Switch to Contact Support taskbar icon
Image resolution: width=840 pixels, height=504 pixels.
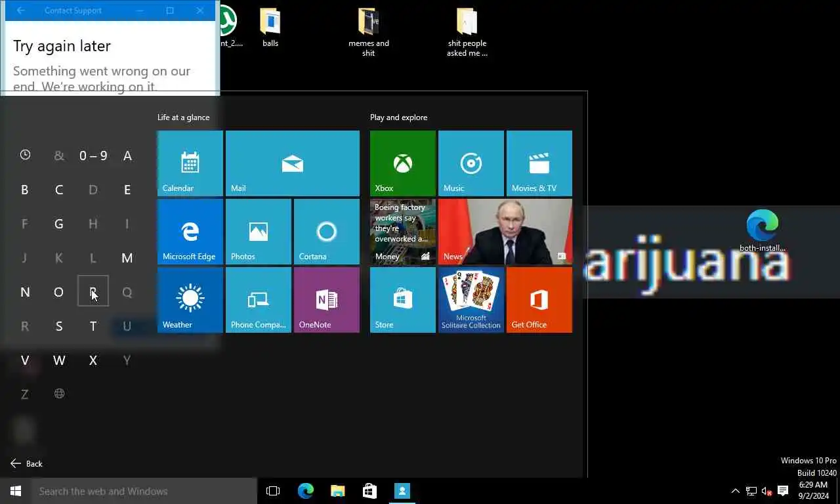(402, 491)
